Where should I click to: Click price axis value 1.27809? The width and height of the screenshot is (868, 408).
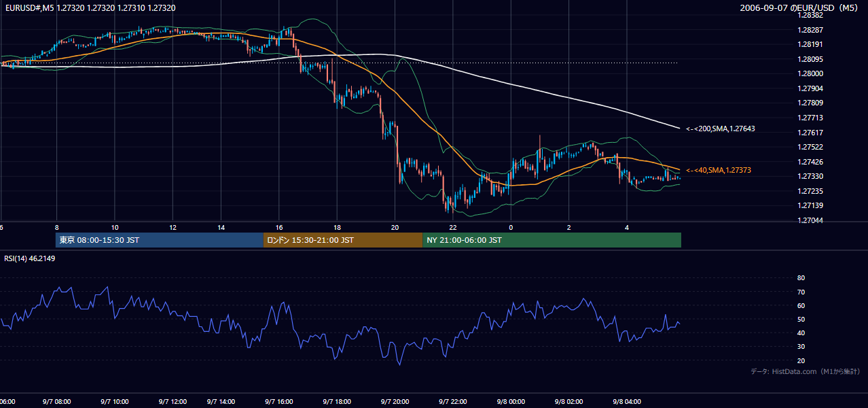click(810, 103)
